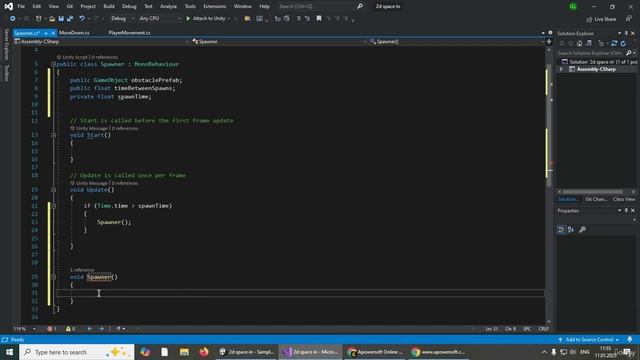
Task: Open the Build menu
Action: tap(109, 7)
